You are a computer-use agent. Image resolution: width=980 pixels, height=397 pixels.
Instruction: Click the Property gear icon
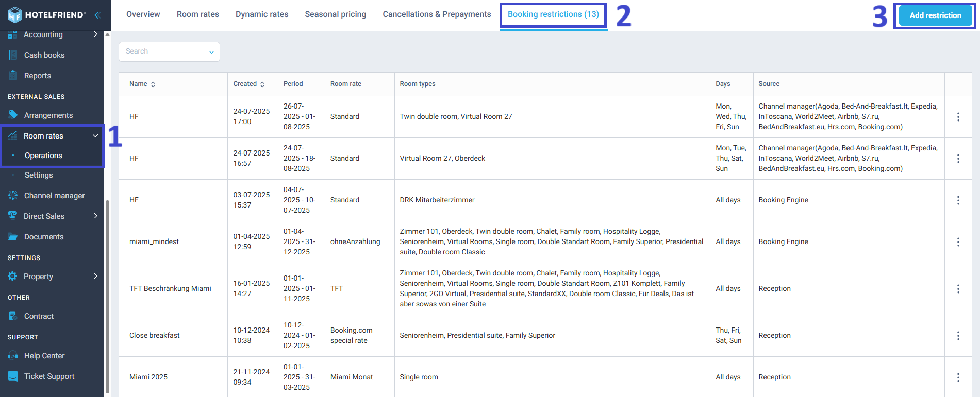pyautogui.click(x=13, y=277)
